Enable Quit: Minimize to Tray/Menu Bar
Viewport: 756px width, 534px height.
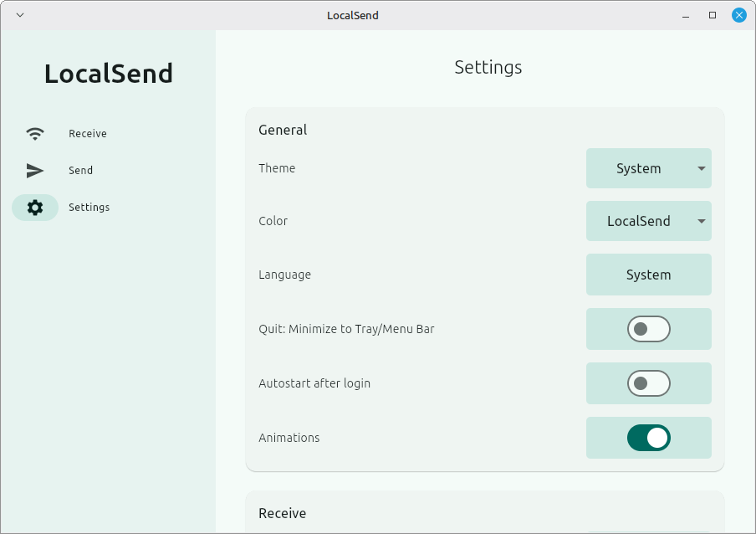point(648,329)
